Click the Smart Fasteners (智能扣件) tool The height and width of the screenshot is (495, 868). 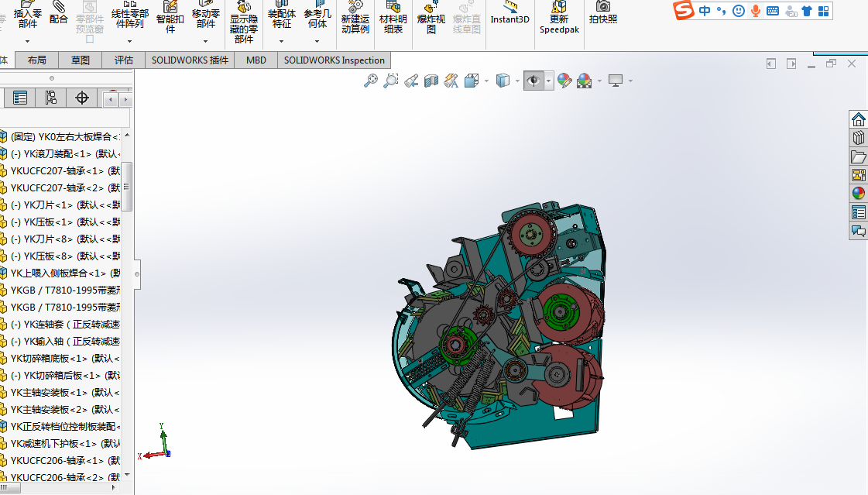coord(170,18)
